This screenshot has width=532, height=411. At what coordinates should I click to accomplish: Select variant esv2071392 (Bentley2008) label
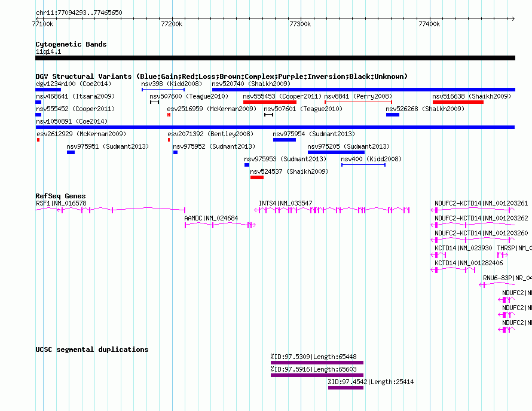[210, 134]
